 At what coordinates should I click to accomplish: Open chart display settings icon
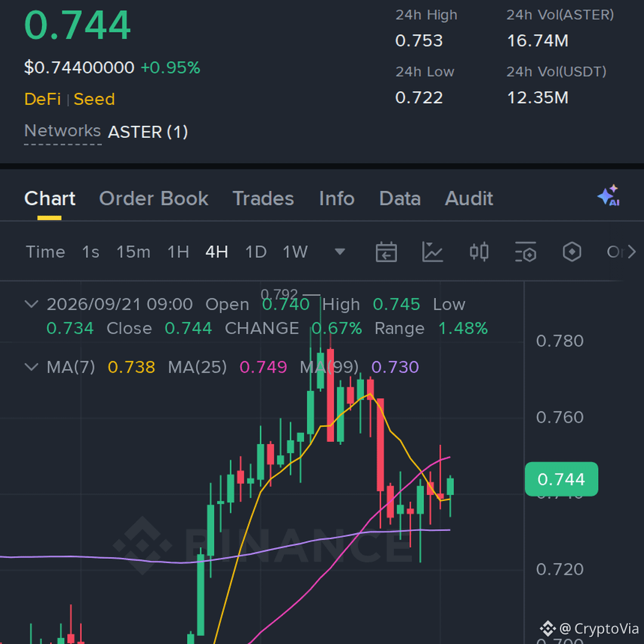[x=525, y=252]
